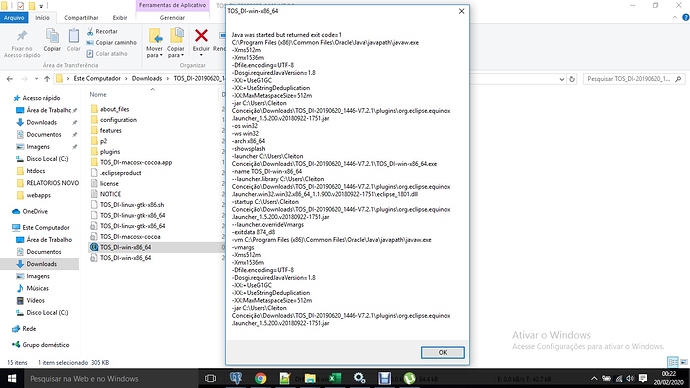
Task: Click the red Excluir delete icon
Action: (x=201, y=36)
